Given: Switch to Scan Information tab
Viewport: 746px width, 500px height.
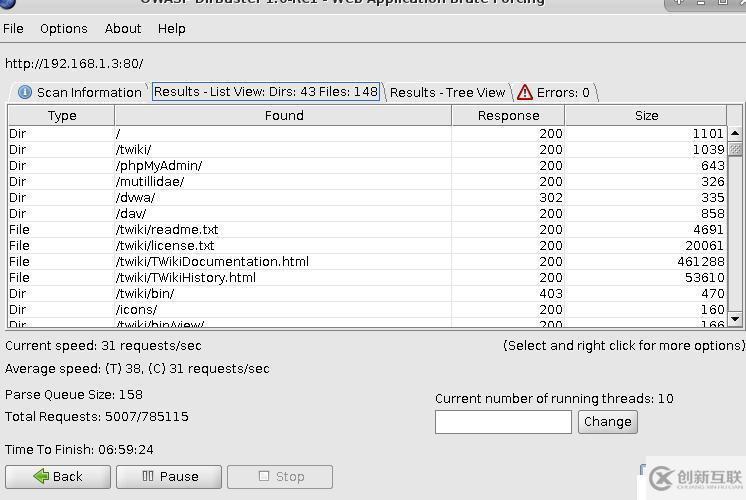Looking at the screenshot, I should click(80, 92).
